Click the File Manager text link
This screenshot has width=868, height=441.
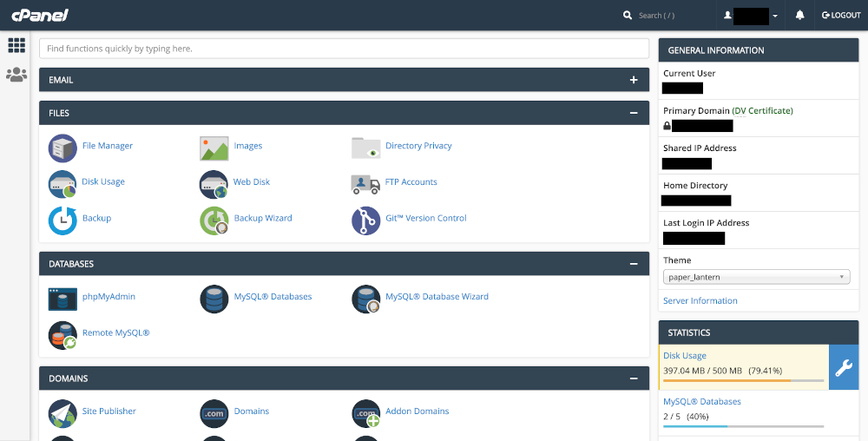[x=108, y=146]
